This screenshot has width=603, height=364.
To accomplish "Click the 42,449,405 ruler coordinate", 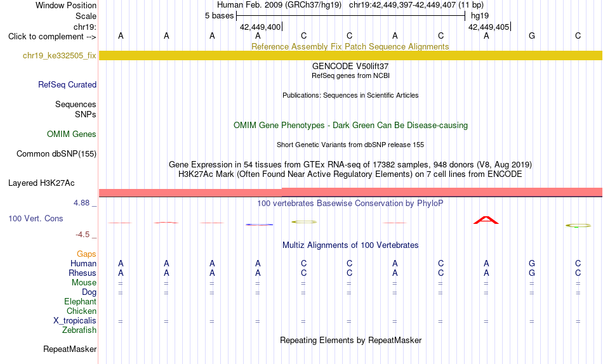I will [x=488, y=27].
